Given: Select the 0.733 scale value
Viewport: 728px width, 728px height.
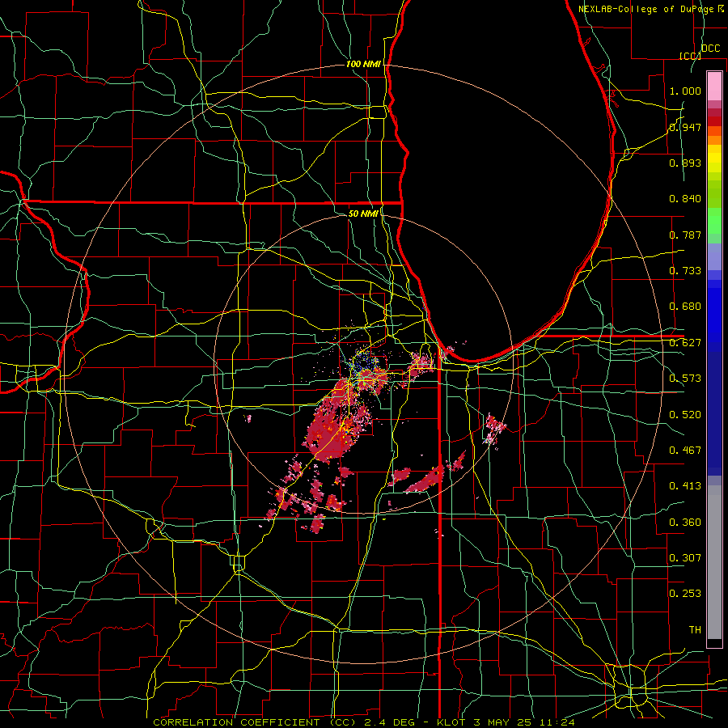Looking at the screenshot, I should [685, 271].
